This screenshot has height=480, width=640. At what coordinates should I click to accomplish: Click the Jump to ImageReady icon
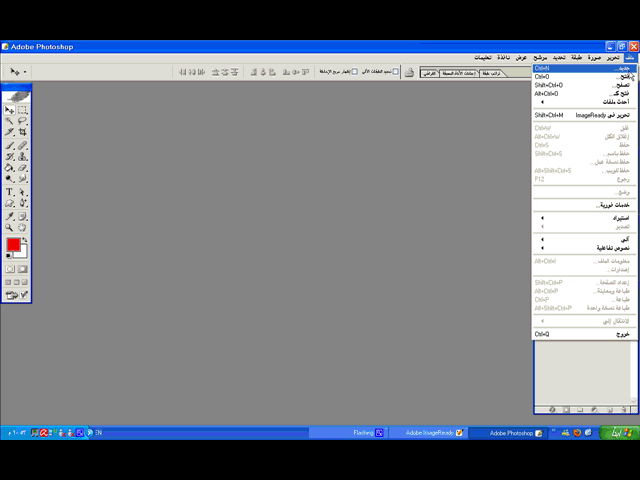[x=16, y=295]
